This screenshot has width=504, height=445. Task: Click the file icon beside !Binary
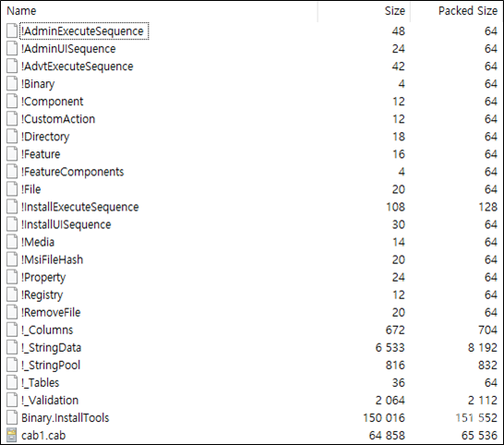[x=12, y=84]
